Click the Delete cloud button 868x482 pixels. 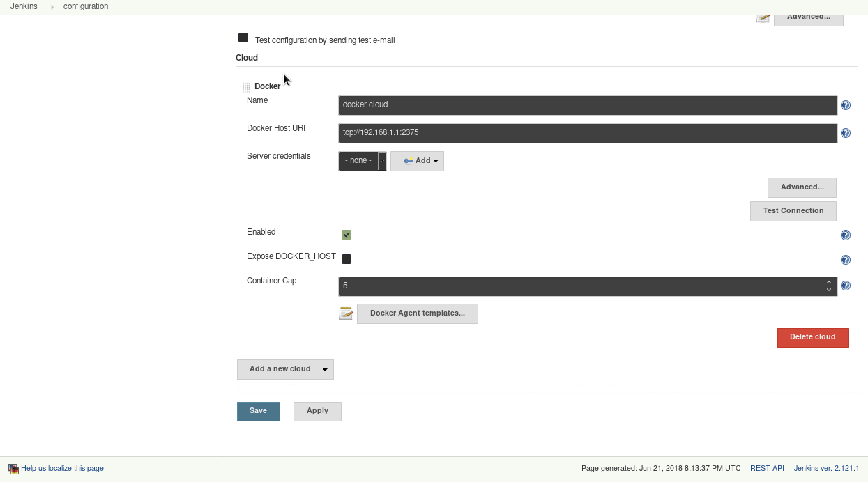click(813, 338)
